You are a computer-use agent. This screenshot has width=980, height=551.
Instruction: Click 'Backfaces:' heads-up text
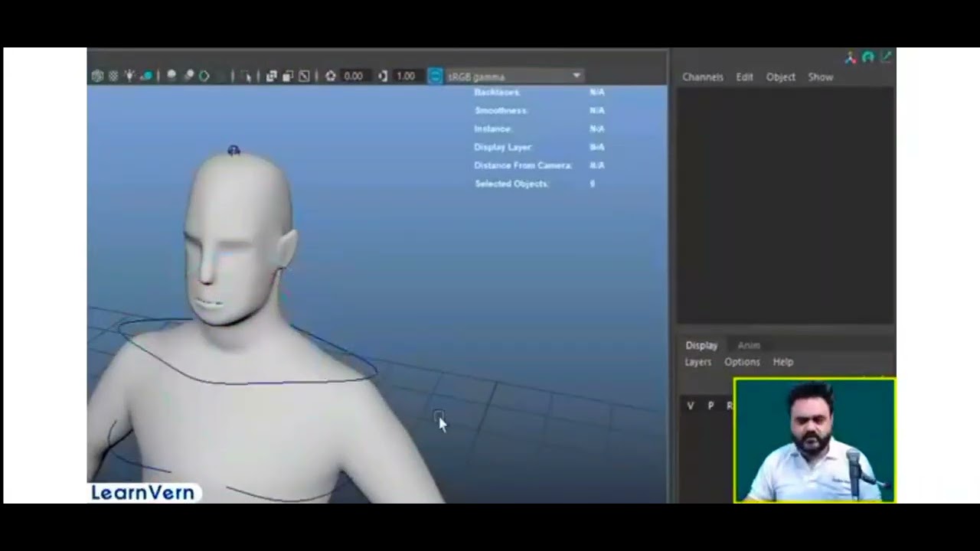(498, 92)
